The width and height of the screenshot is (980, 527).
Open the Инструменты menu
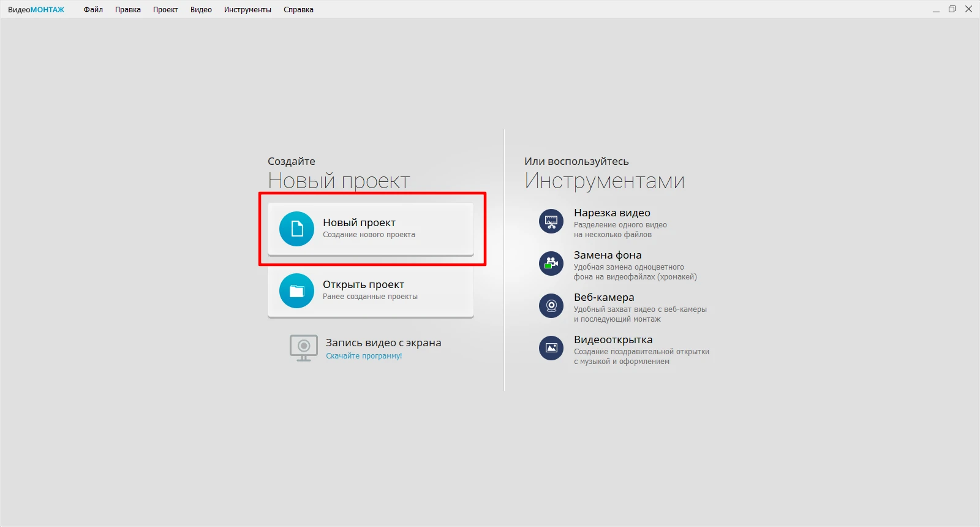247,10
